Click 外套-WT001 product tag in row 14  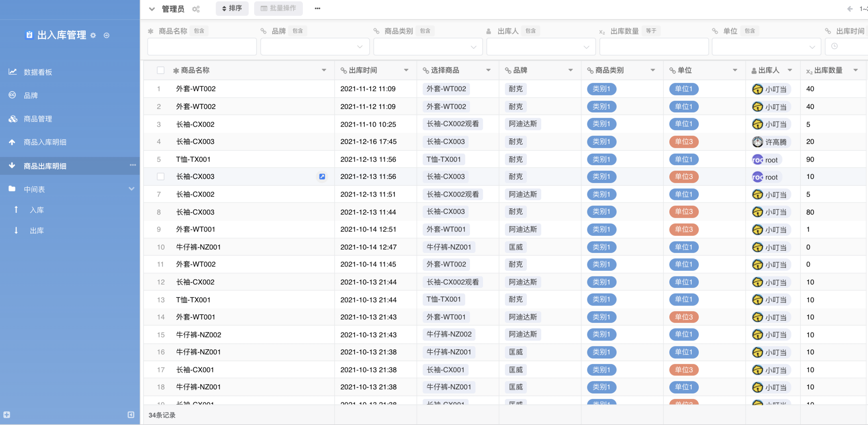tap(446, 317)
